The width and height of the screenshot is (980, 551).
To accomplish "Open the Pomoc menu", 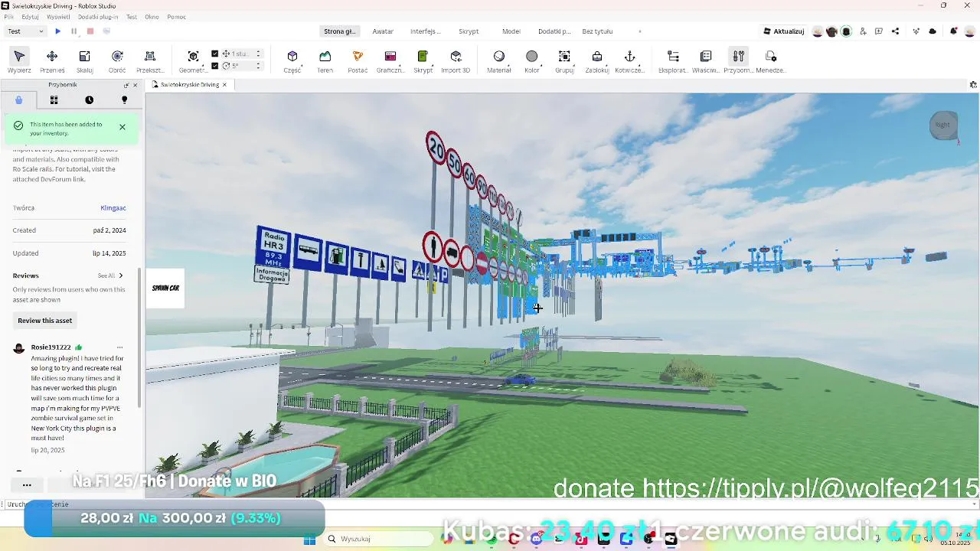I will click(177, 17).
